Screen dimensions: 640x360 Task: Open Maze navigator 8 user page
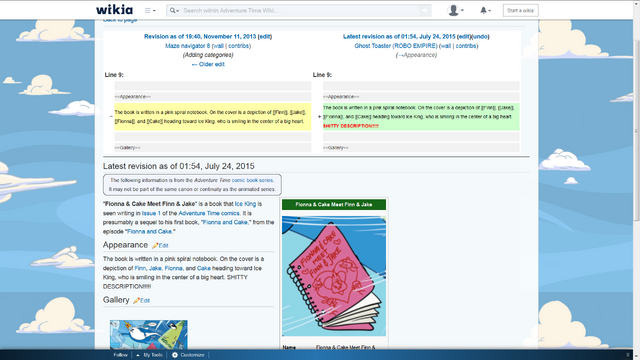point(187,46)
